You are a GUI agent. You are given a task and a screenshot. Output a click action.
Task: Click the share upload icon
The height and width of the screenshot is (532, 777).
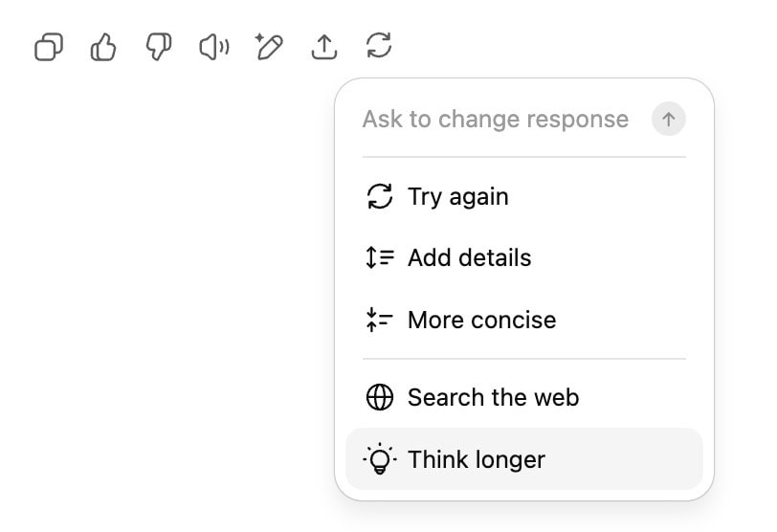tap(324, 46)
